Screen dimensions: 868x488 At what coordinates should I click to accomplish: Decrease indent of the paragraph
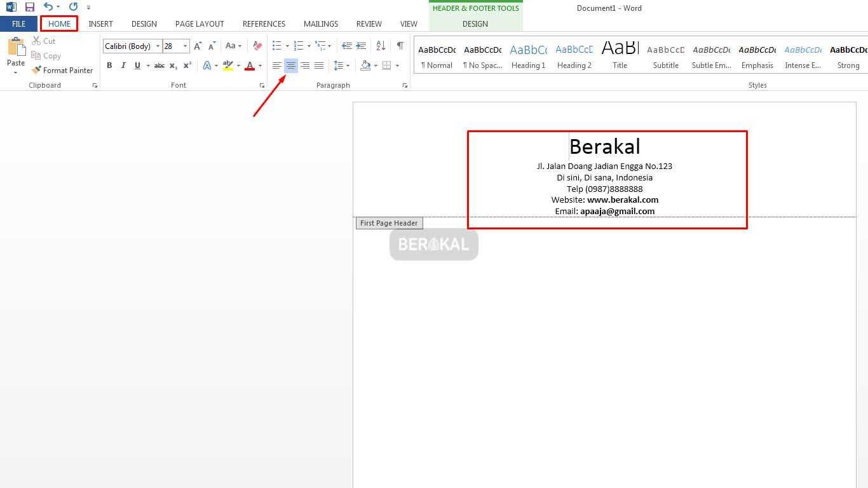347,46
